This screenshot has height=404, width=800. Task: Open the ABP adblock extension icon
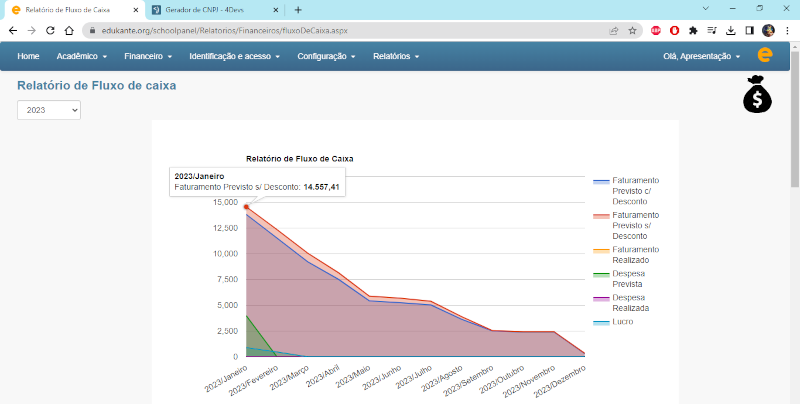(x=656, y=31)
